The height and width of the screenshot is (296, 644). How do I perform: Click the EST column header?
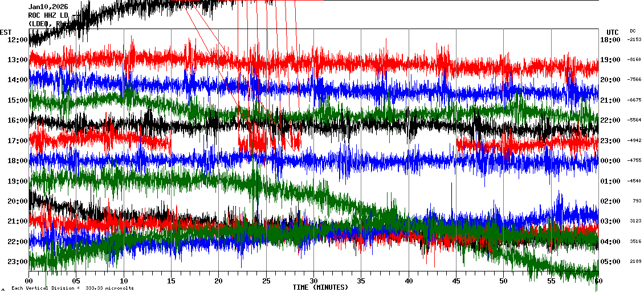pos(6,32)
